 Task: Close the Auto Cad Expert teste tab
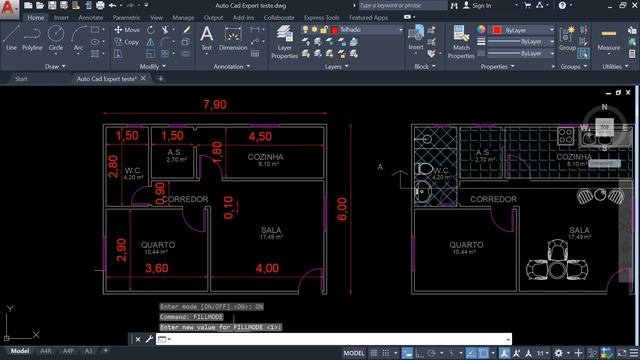[143, 78]
